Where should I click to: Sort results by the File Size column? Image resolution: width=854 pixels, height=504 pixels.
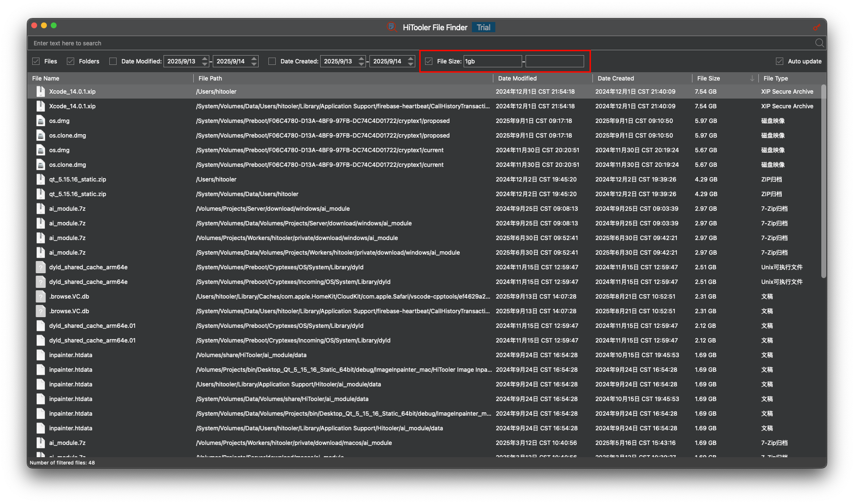(709, 78)
